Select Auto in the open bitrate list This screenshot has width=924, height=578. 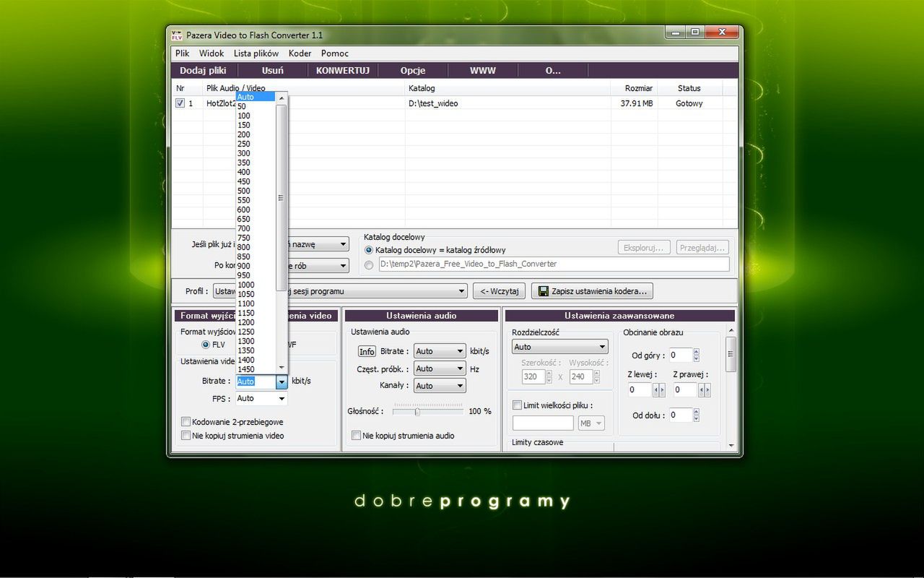tap(256, 97)
